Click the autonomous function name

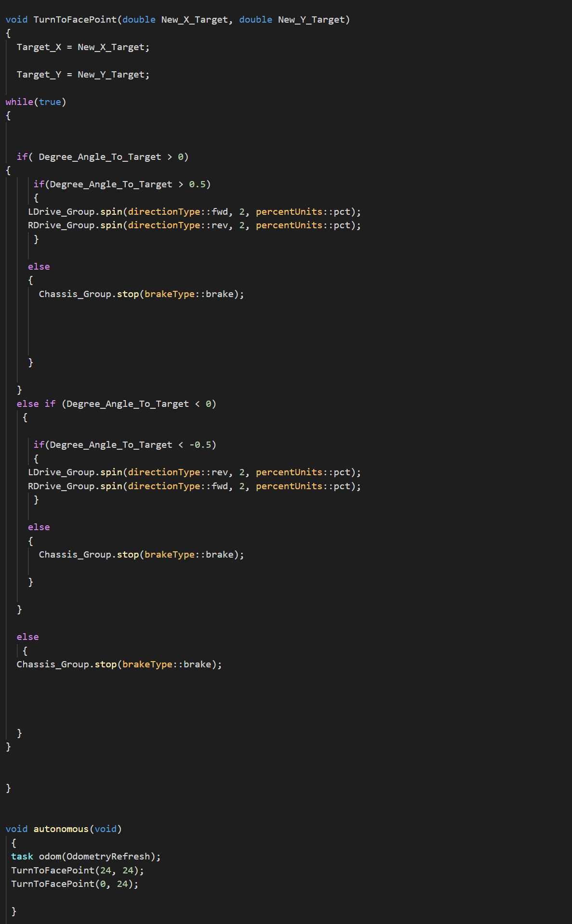[61, 829]
